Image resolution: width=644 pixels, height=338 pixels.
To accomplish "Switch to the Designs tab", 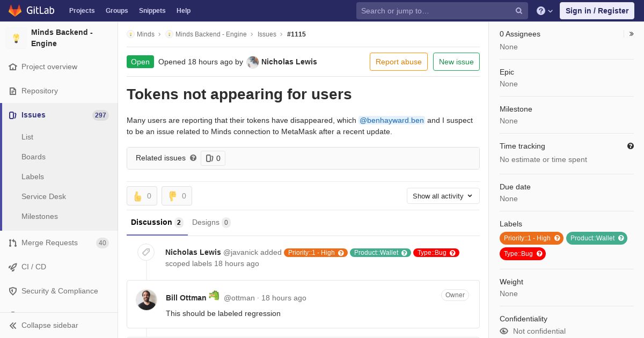I will click(x=211, y=223).
